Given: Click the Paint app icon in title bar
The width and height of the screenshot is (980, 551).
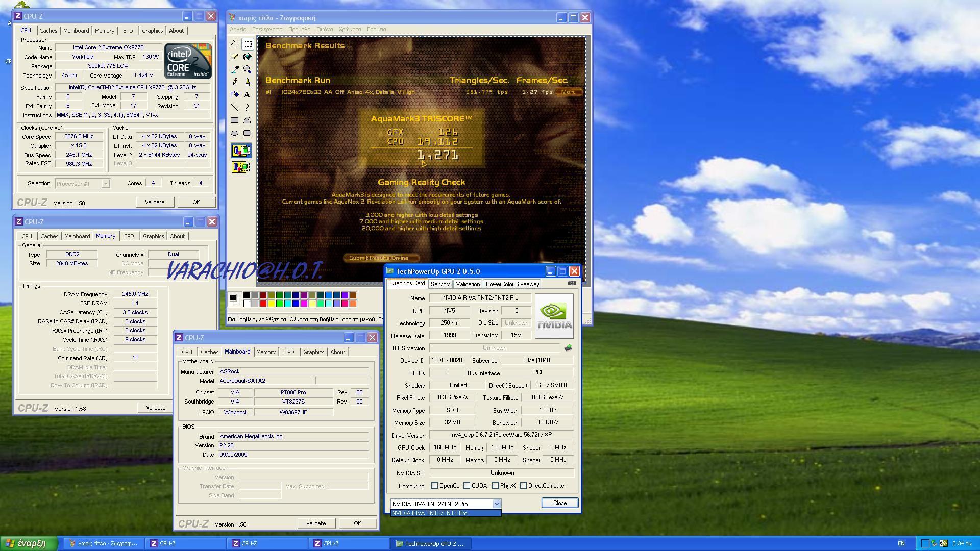Looking at the screenshot, I should [x=232, y=18].
